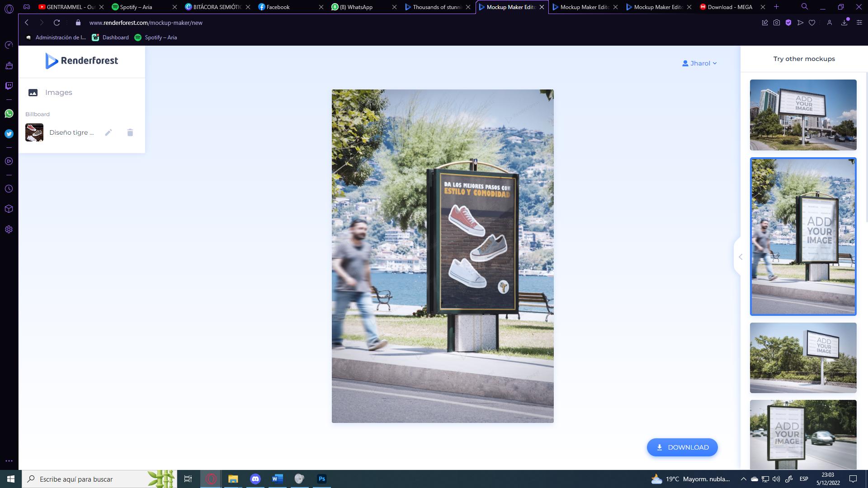The image size is (868, 488).
Task: Click the browser snapshot camera icon
Action: 777,23
